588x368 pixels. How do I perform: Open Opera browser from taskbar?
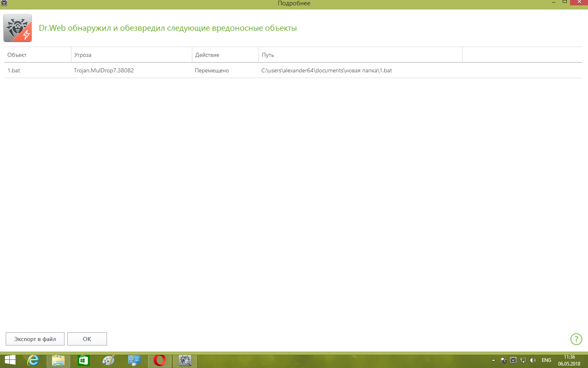(160, 360)
